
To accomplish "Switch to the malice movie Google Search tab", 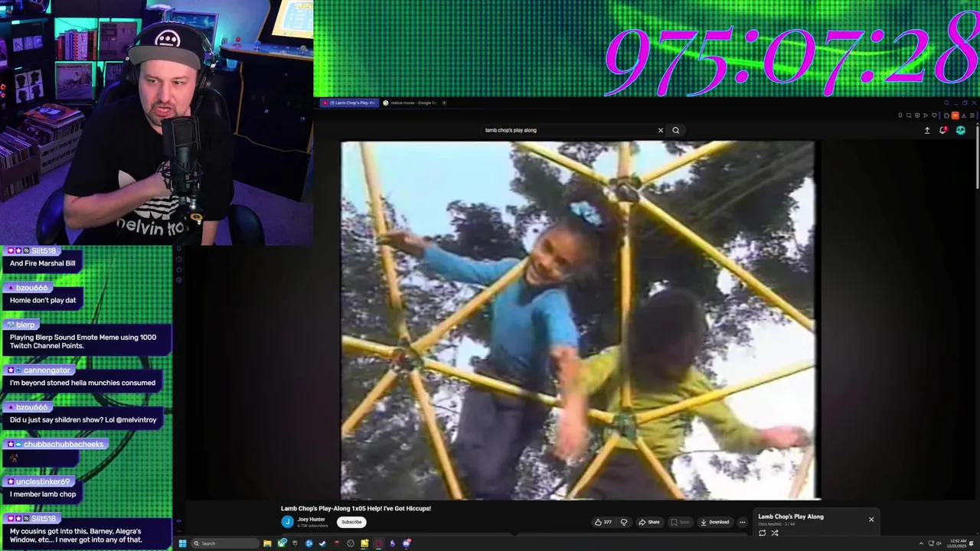I will (x=409, y=103).
